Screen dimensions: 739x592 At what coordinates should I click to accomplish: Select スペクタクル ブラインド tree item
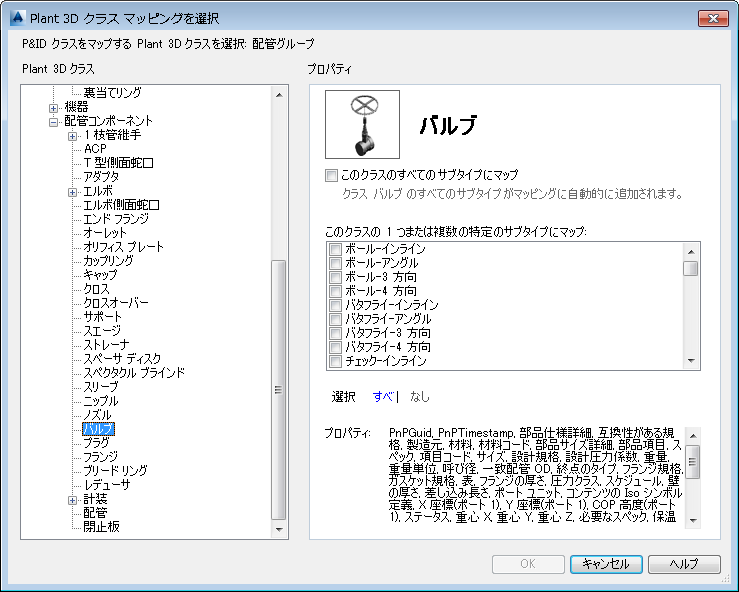tap(134, 373)
